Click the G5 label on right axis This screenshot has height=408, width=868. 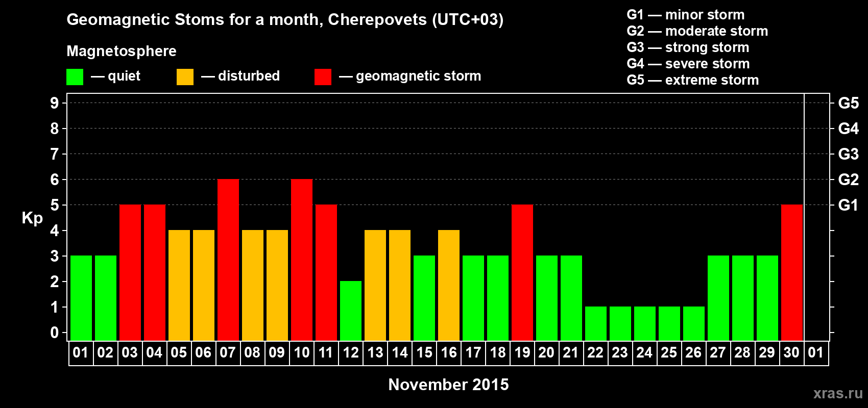(x=849, y=103)
